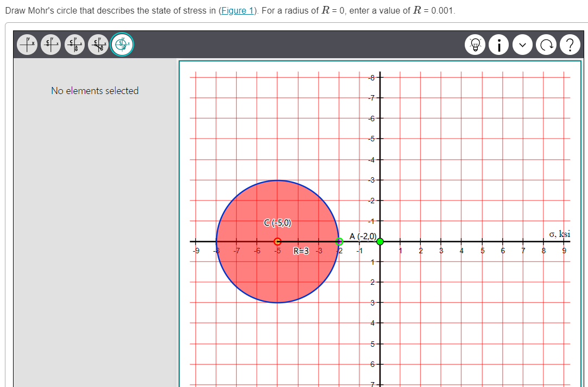Open the Figure 1 link
The image size is (588, 387).
click(237, 10)
